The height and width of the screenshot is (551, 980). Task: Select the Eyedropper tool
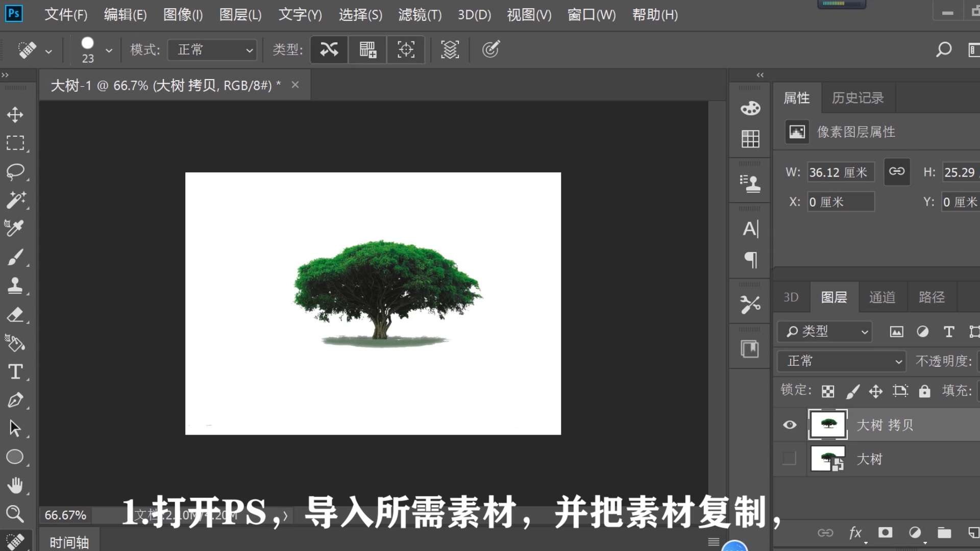pyautogui.click(x=15, y=228)
